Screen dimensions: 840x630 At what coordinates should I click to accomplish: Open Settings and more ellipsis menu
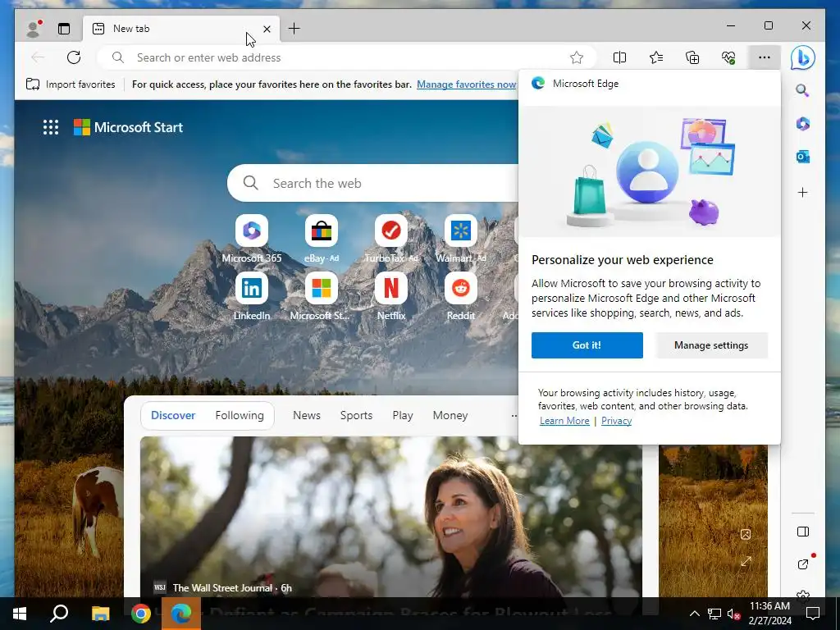click(x=765, y=57)
